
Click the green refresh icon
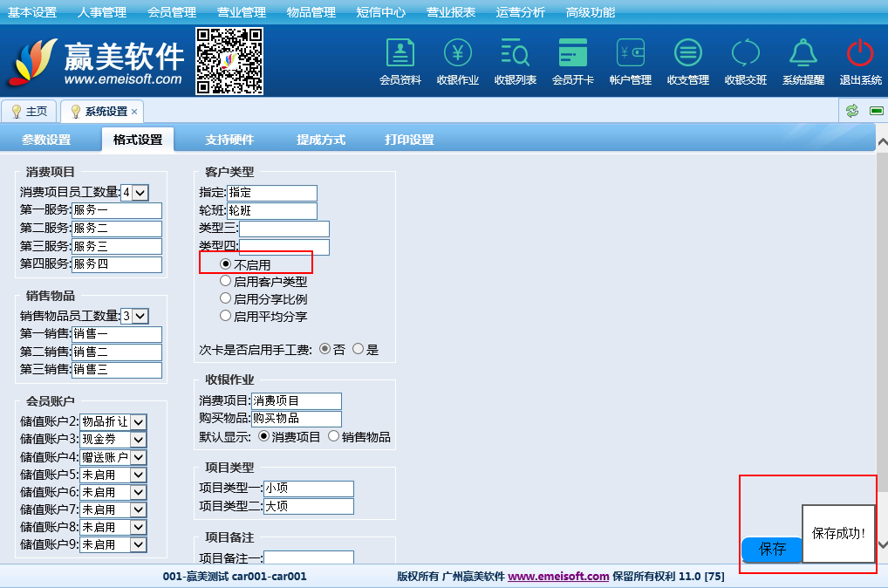[x=852, y=111]
